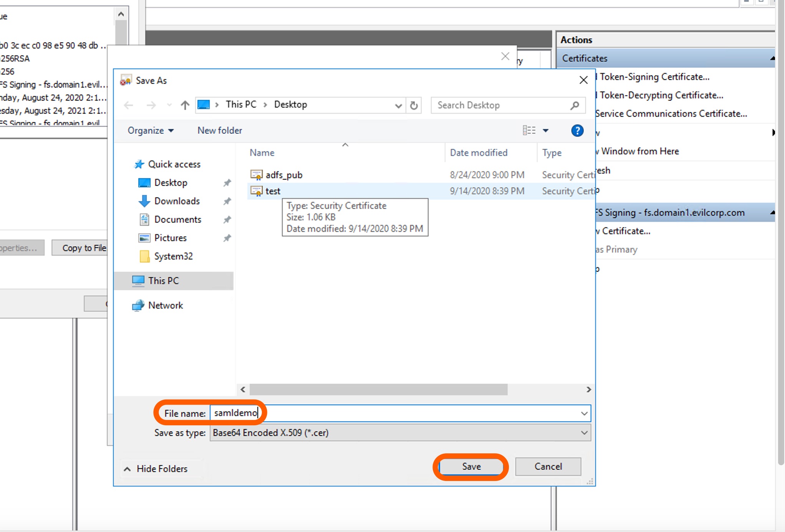Select the adfs_pub certificate file
Screen dimensions: 785x532
pyautogui.click(x=284, y=175)
